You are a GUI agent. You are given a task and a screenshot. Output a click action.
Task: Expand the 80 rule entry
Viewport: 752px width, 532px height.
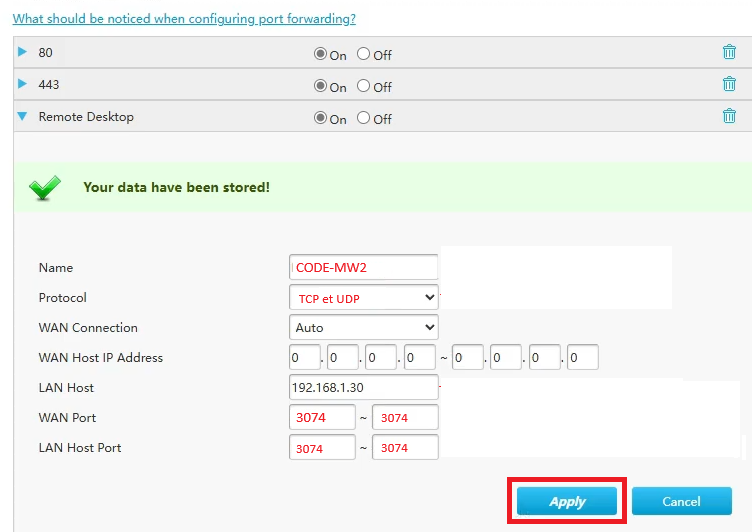[22, 52]
